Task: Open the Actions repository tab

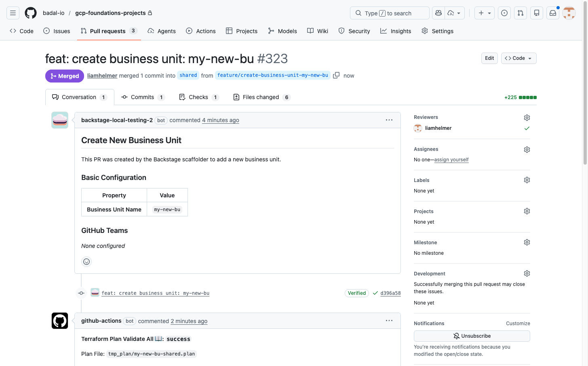Action: click(201, 31)
